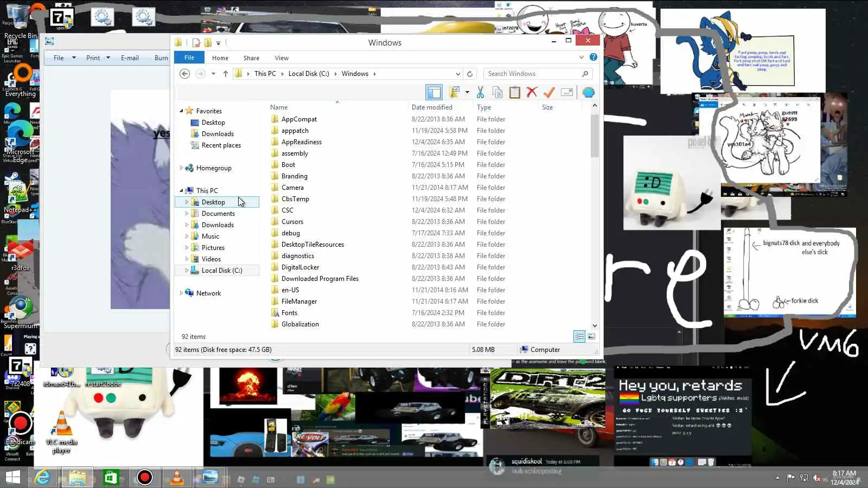Open the address bar history dropdown
Image resolution: width=868 pixels, height=488 pixels.
point(458,74)
